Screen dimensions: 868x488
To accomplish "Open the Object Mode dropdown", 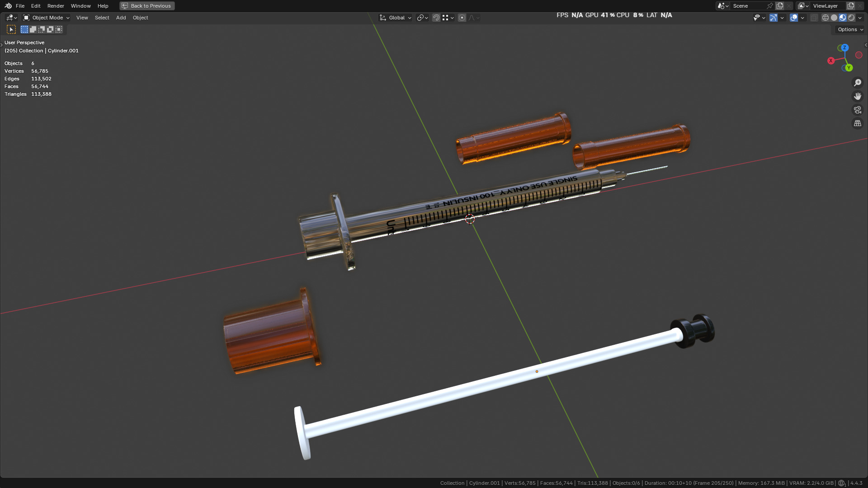I will 46,18.
